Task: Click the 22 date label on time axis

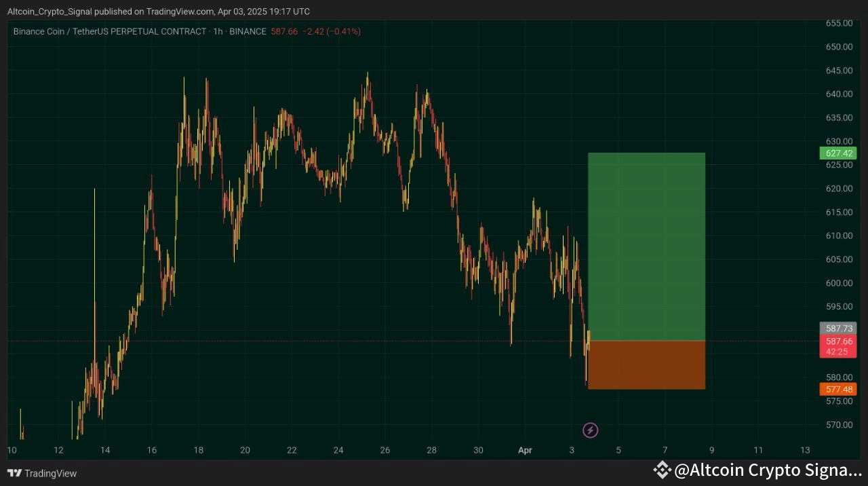Action: point(292,450)
